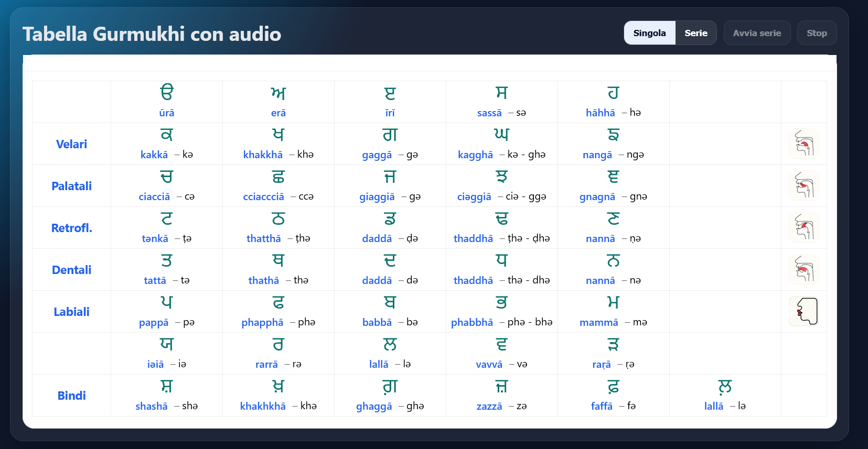Select the Bindi row header

tap(71, 396)
